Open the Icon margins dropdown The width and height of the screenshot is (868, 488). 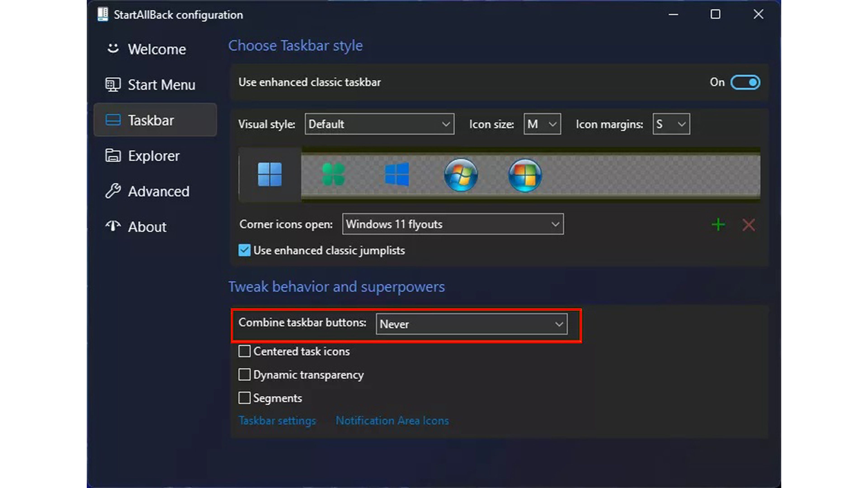click(671, 124)
